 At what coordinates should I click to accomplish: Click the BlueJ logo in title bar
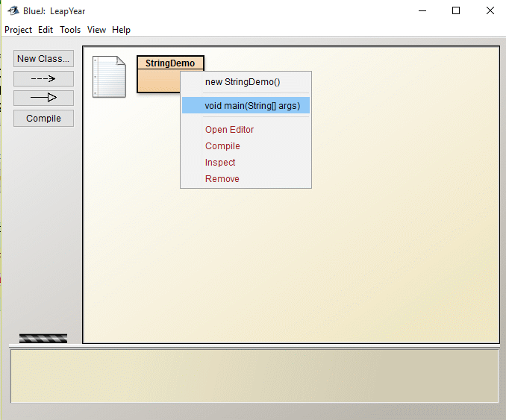[x=13, y=10]
